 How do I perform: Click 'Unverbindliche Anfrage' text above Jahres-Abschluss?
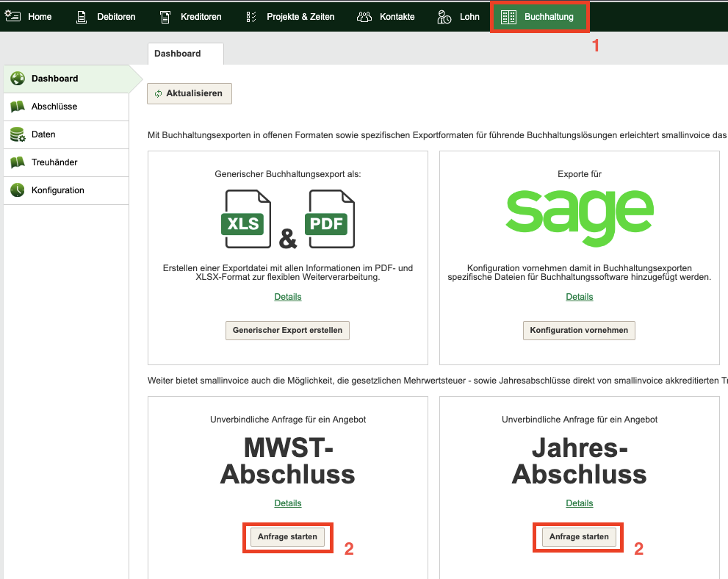click(580, 420)
